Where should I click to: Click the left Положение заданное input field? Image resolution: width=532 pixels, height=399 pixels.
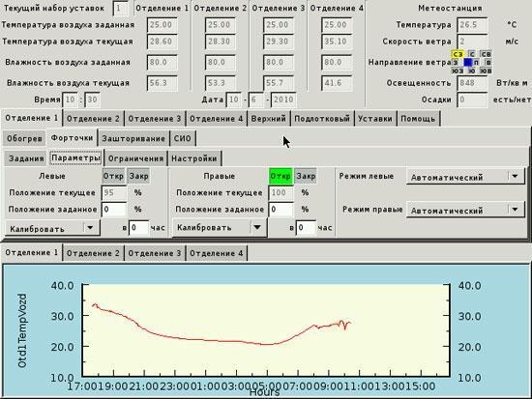pos(114,210)
